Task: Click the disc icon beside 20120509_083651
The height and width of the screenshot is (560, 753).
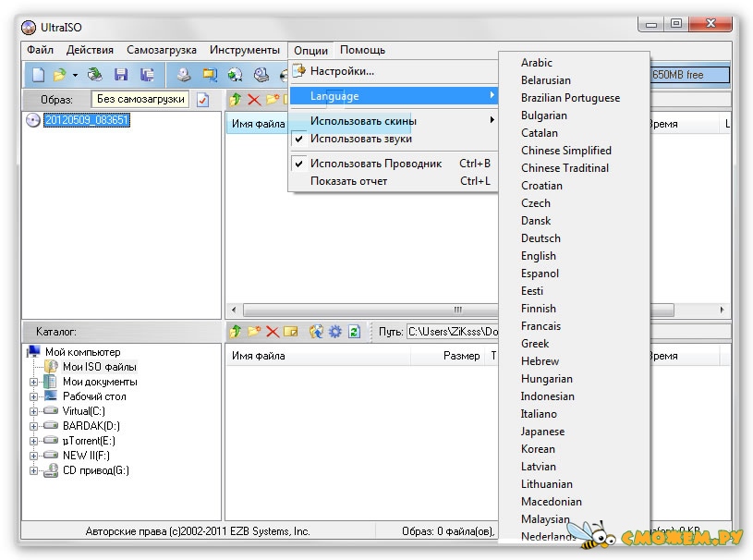Action: 32,120
